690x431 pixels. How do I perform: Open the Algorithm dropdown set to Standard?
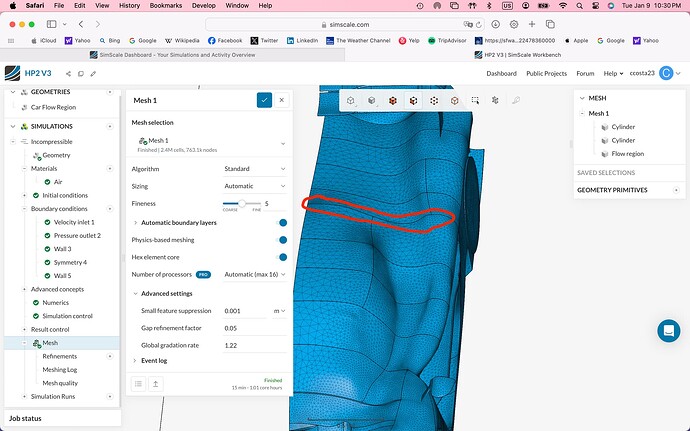(254, 169)
